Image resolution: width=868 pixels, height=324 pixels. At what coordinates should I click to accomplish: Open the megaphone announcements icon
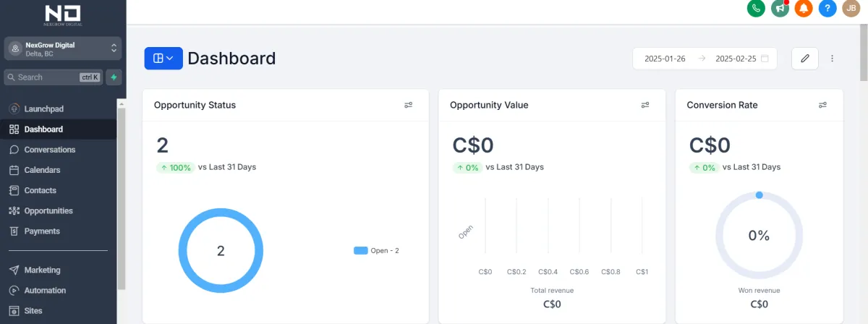(x=780, y=9)
